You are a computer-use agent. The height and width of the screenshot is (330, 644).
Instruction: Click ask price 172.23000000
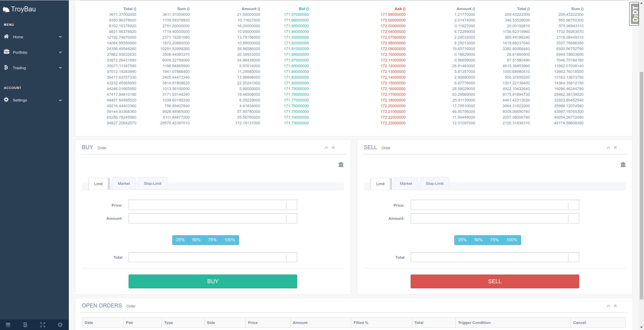click(x=393, y=123)
